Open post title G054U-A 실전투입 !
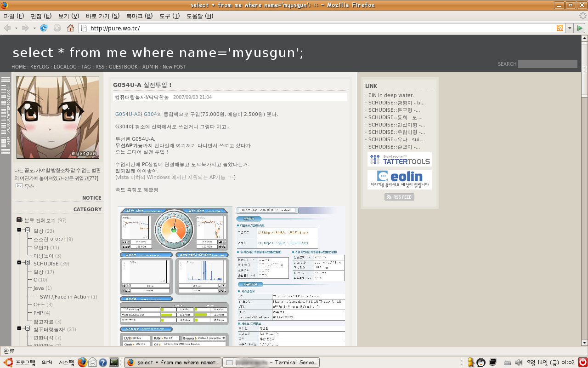 (142, 85)
